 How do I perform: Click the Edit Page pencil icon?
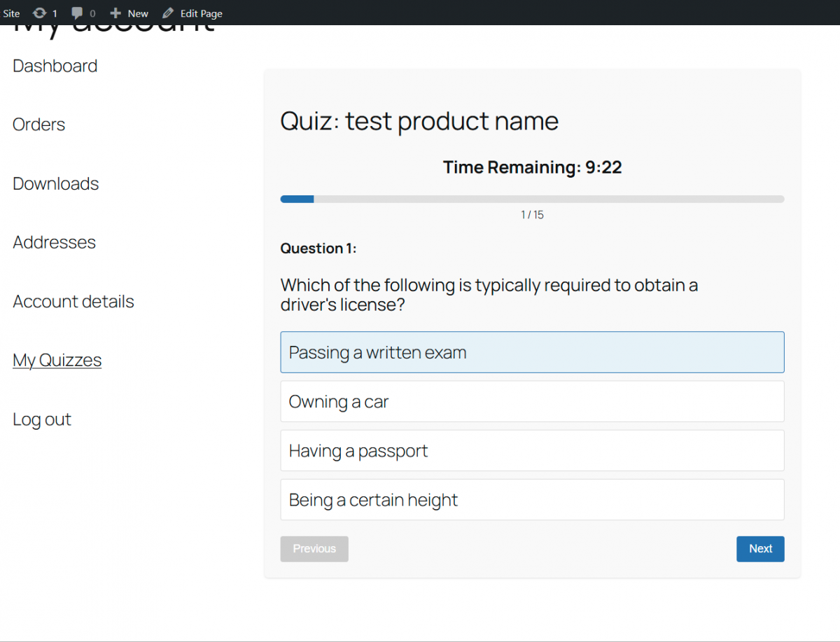pos(168,13)
